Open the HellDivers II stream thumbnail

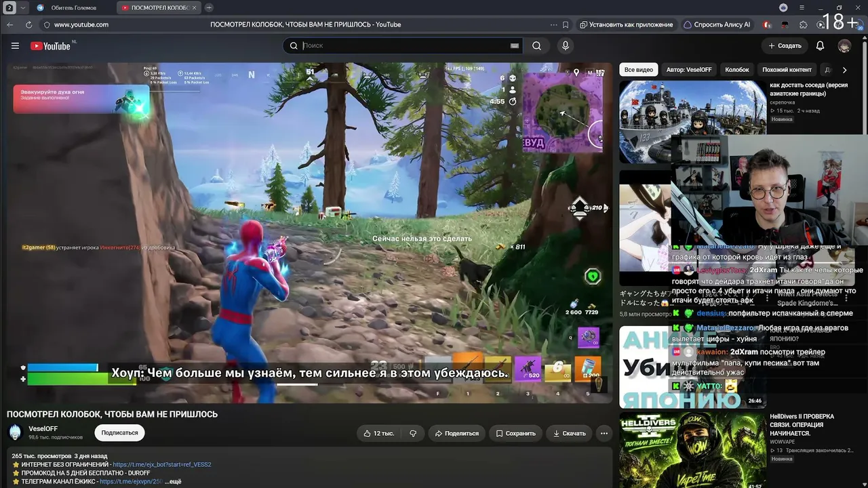click(x=692, y=450)
